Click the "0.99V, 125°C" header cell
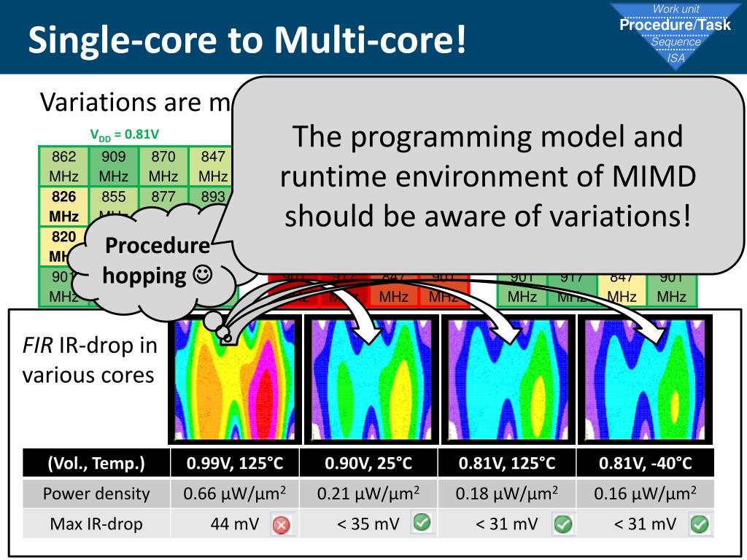Image resolution: width=747 pixels, height=560 pixels. (235, 463)
